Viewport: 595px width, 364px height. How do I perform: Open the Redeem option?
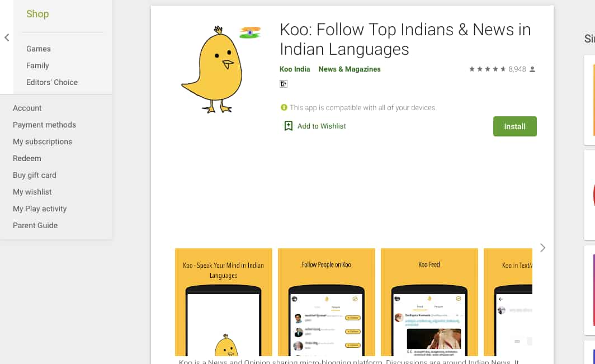[27, 158]
